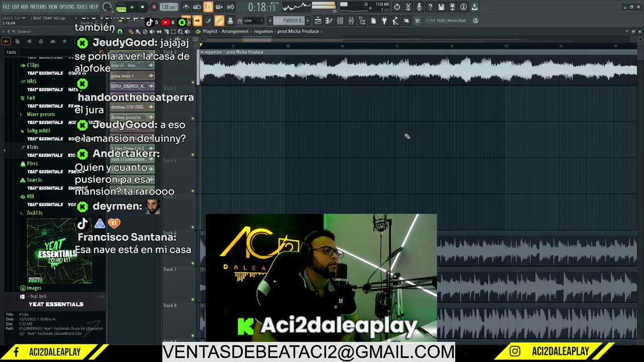This screenshot has height=362, width=644.
Task: Open the channel rack toolbar icon
Action: (340, 21)
